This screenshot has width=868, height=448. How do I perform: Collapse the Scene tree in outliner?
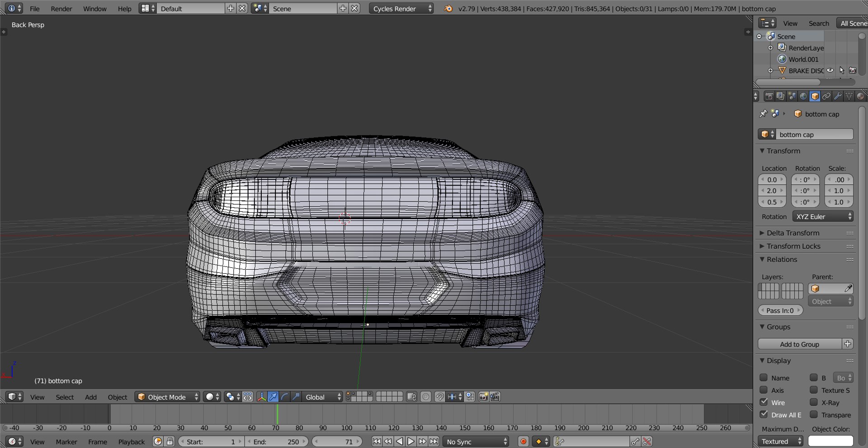[759, 37]
